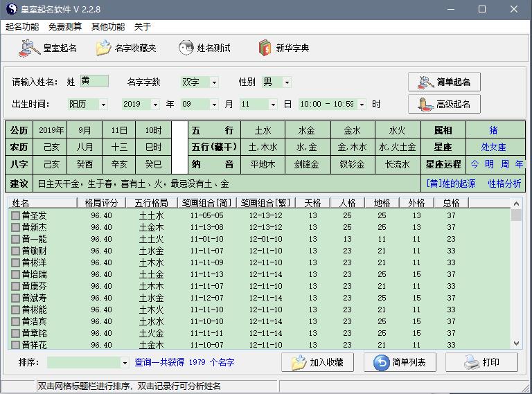
Task: Click the 打印 print button
Action: pyautogui.click(x=482, y=362)
